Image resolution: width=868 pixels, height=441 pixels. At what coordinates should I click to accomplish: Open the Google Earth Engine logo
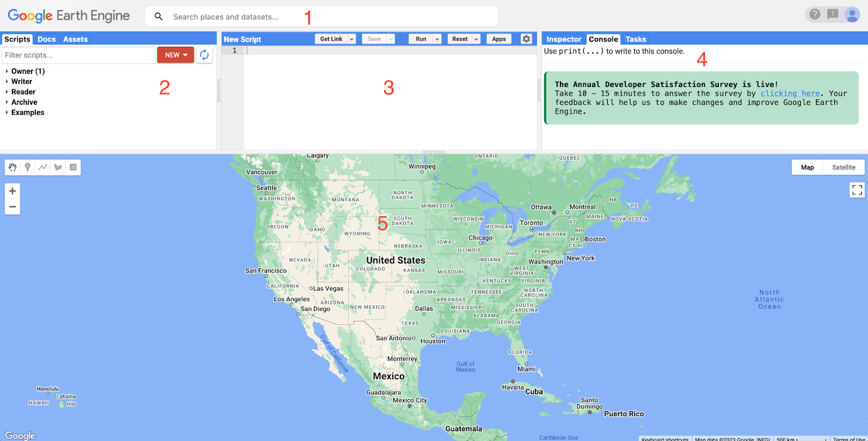pos(69,16)
